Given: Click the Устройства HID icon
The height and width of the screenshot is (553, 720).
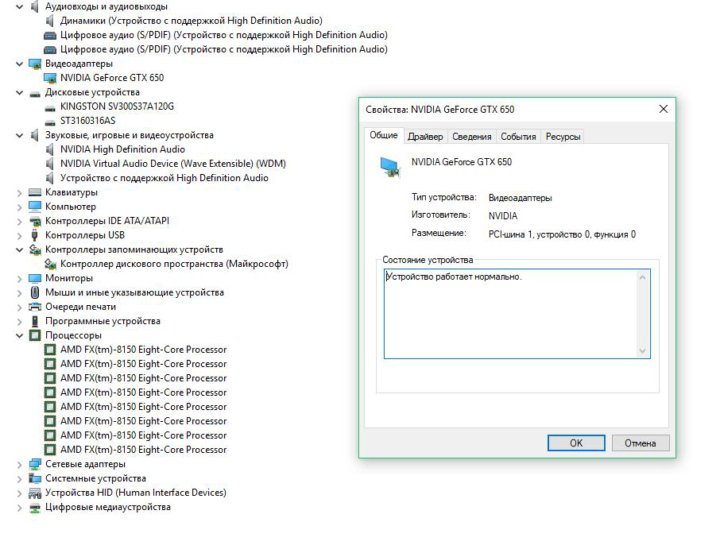Looking at the screenshot, I should click(35, 493).
